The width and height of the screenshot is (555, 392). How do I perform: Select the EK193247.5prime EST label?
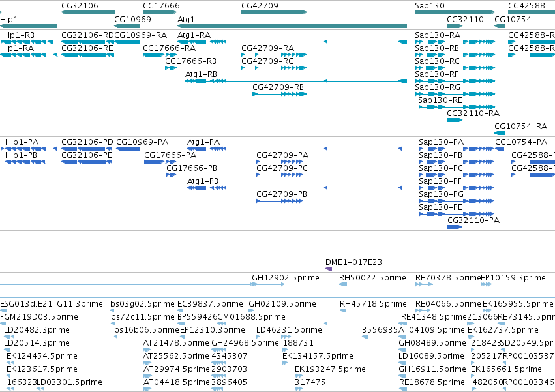pos(330,369)
